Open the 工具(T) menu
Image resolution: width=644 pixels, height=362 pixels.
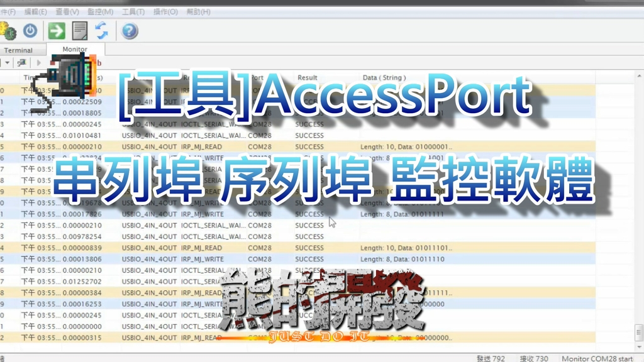133,12
